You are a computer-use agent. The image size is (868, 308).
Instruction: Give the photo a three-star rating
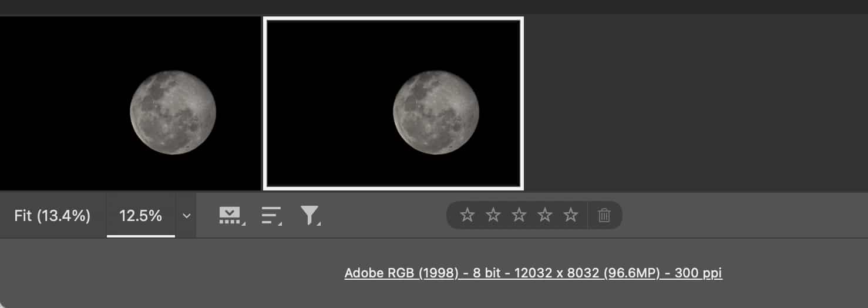click(519, 215)
